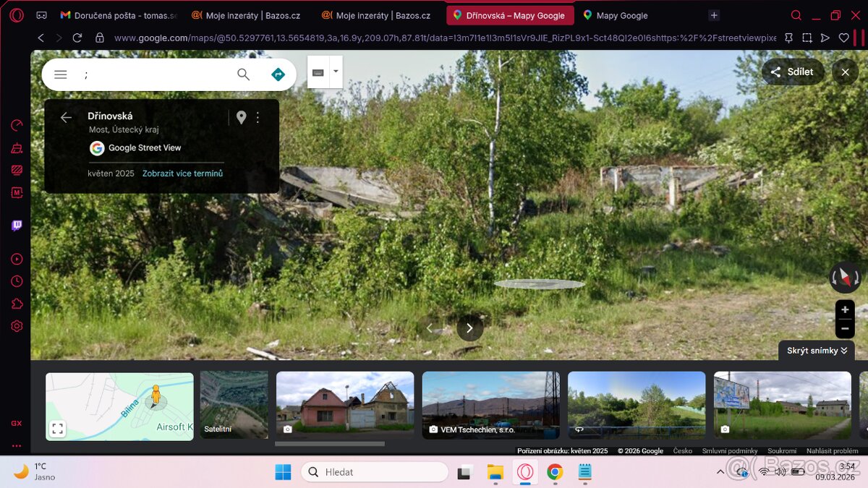Viewport: 868px width, 488px height.
Task: Open the pink house photo thumbnail
Action: pos(345,405)
